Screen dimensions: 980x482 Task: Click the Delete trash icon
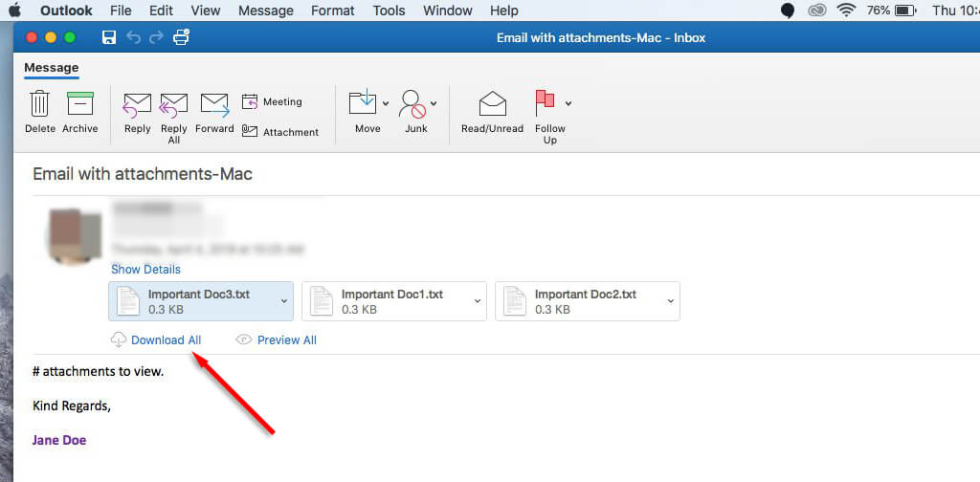click(39, 103)
